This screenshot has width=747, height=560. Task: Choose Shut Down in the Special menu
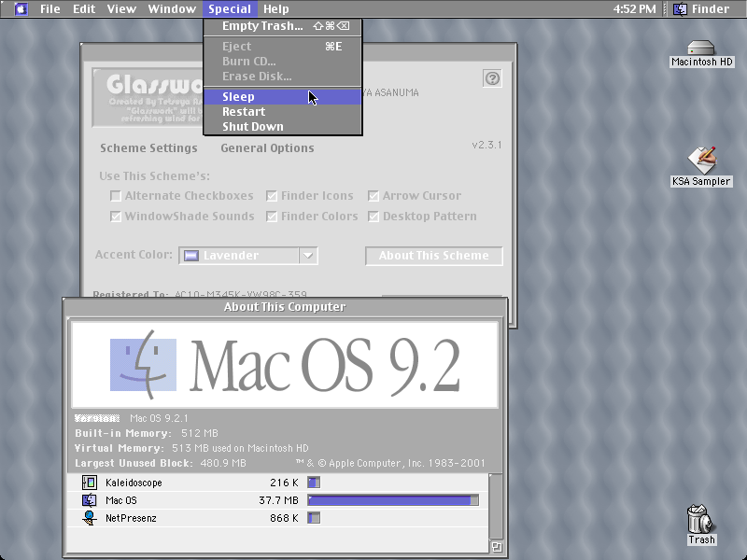(x=283, y=126)
